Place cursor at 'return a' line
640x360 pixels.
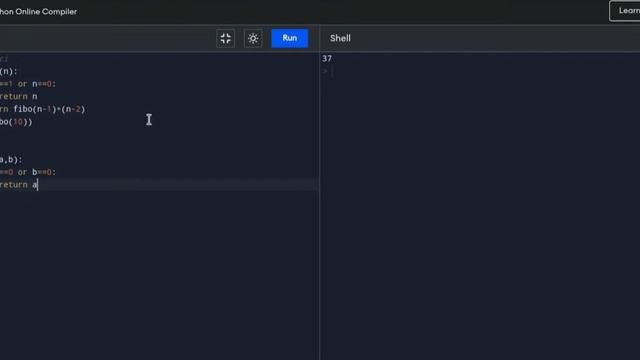[x=19, y=185]
